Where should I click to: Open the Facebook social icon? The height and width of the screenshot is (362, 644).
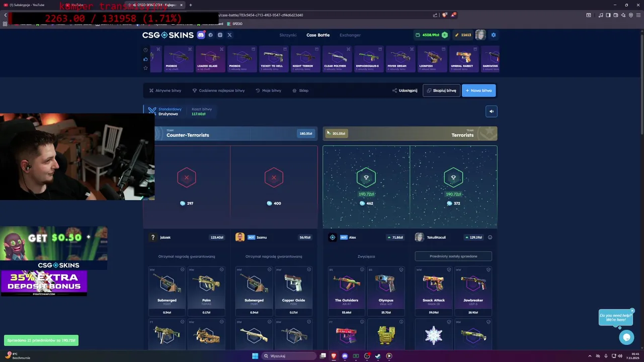210,35
